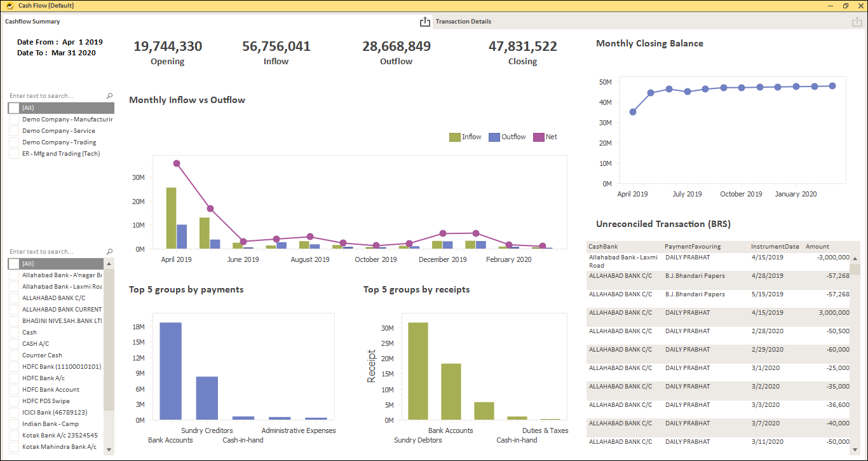The height and width of the screenshot is (461, 868).
Task: Enable the Demo Company - Trading checkbox
Action: point(14,142)
